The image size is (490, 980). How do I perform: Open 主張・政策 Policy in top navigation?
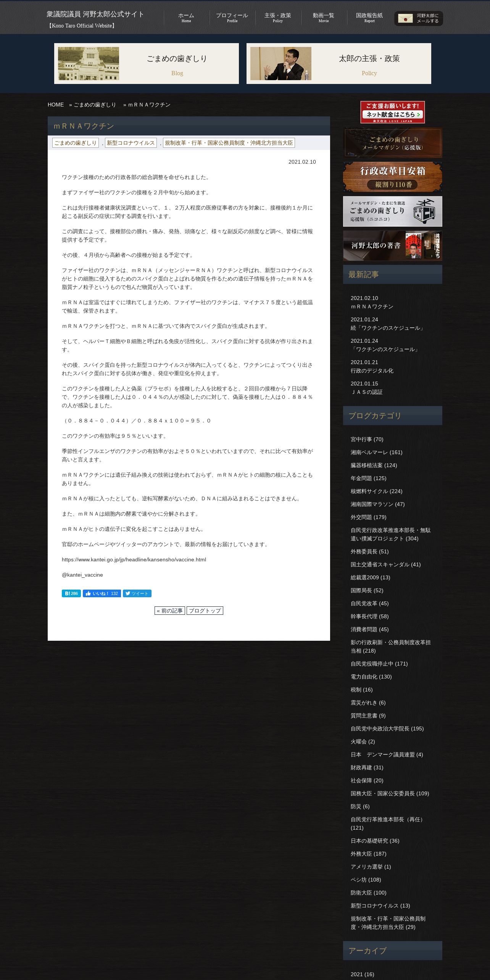click(278, 18)
